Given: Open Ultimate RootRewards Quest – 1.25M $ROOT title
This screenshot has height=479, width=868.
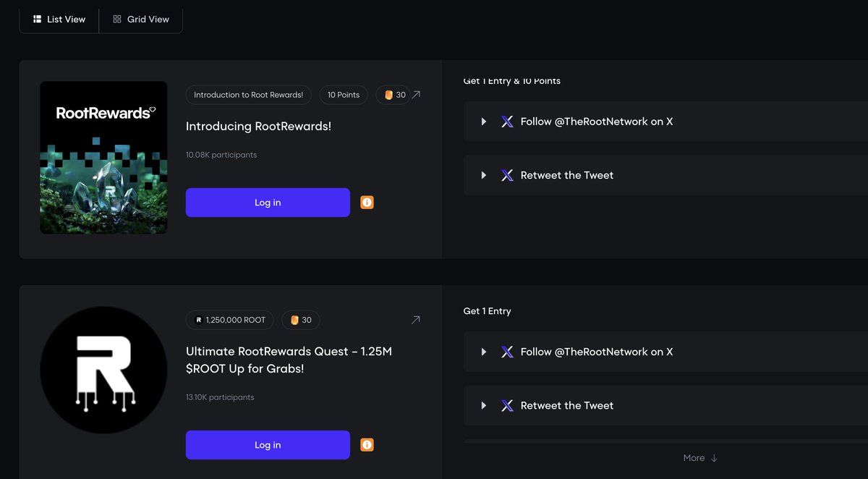Looking at the screenshot, I should [x=289, y=360].
